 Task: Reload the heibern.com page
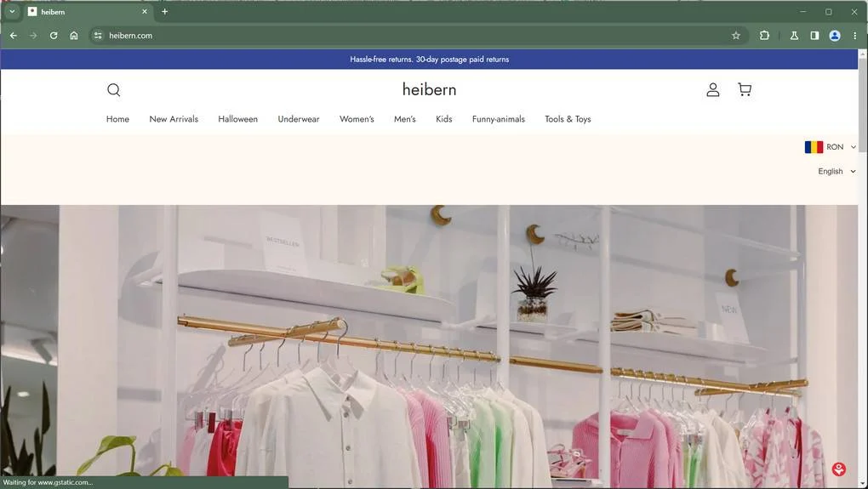coord(54,36)
